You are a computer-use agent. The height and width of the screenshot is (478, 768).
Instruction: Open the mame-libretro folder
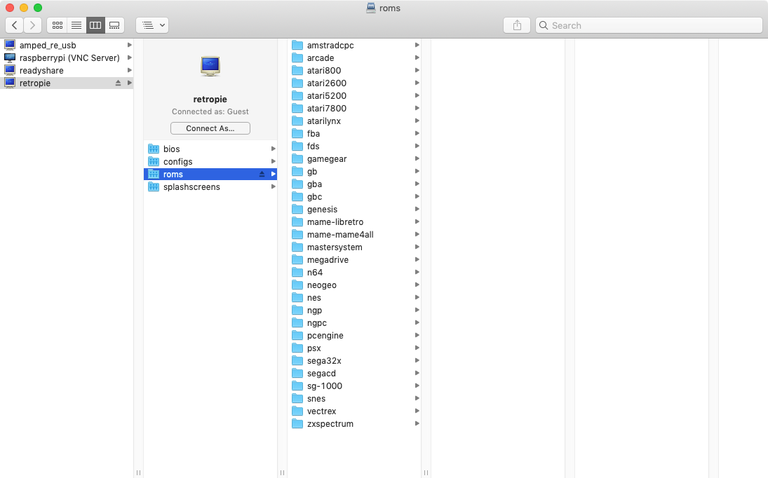coord(334,222)
